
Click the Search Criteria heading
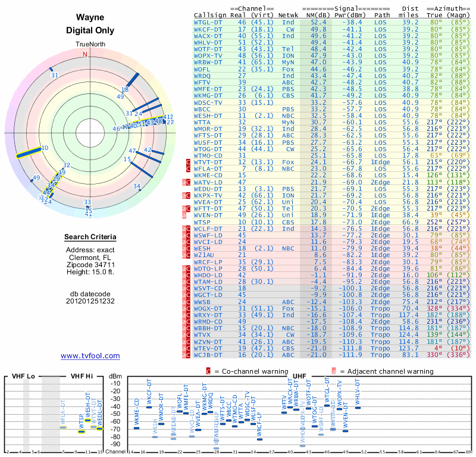(x=90, y=237)
